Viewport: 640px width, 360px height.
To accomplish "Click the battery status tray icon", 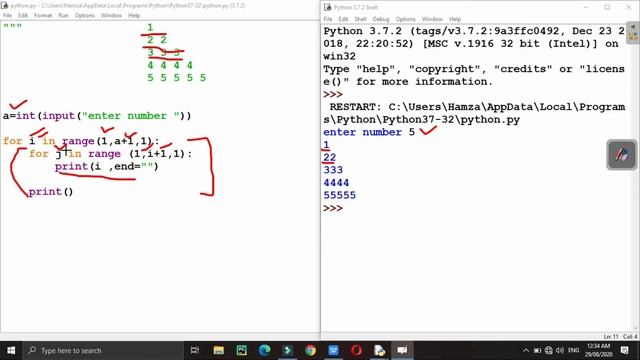I will [x=537, y=350].
